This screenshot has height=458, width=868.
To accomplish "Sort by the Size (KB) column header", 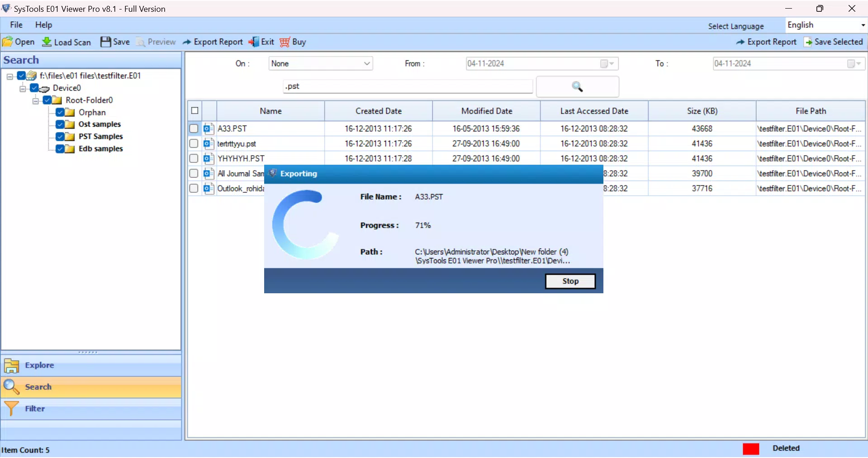I will tap(702, 111).
